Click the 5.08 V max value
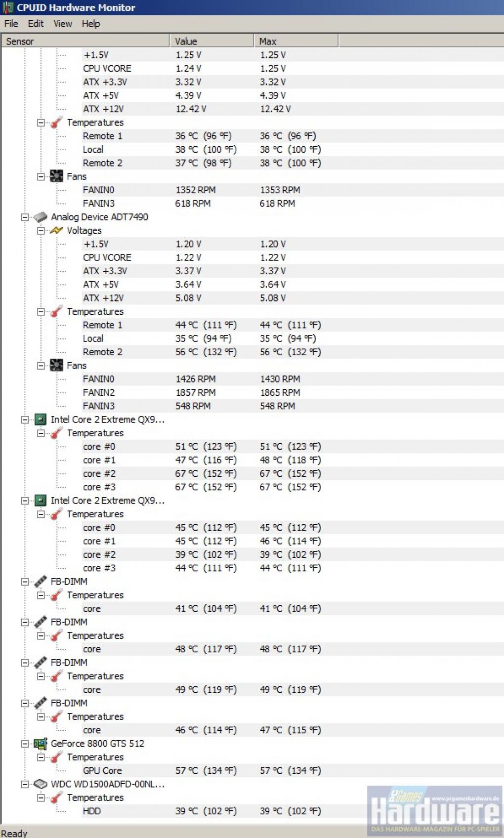Image resolution: width=504 pixels, height=838 pixels. pyautogui.click(x=273, y=298)
